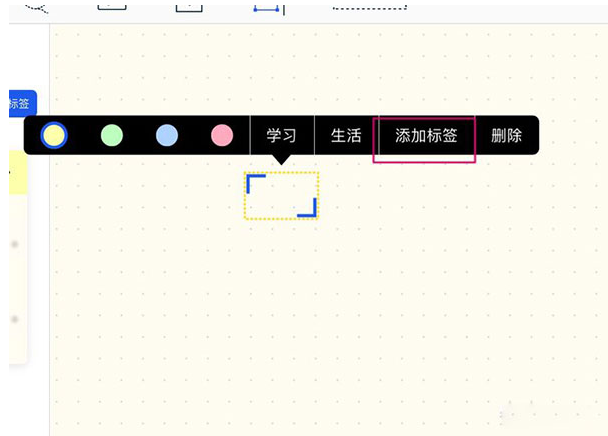Apply the pink color circle

pyautogui.click(x=222, y=135)
